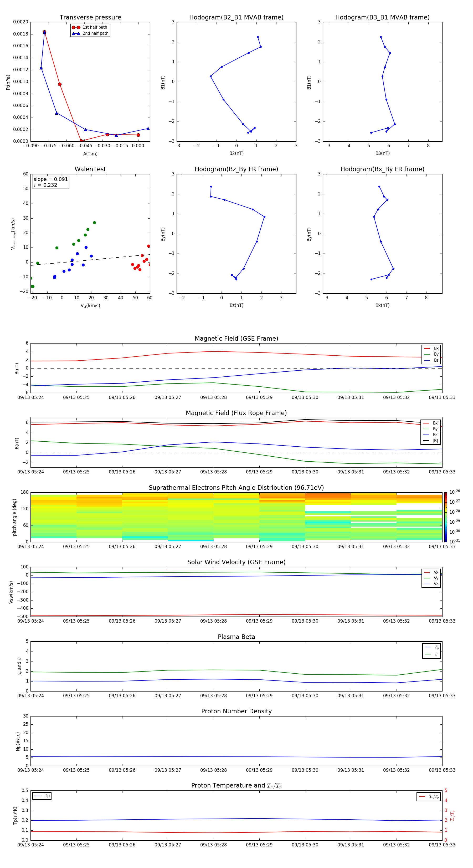Click '2nd half path' legend entry

click(90, 33)
